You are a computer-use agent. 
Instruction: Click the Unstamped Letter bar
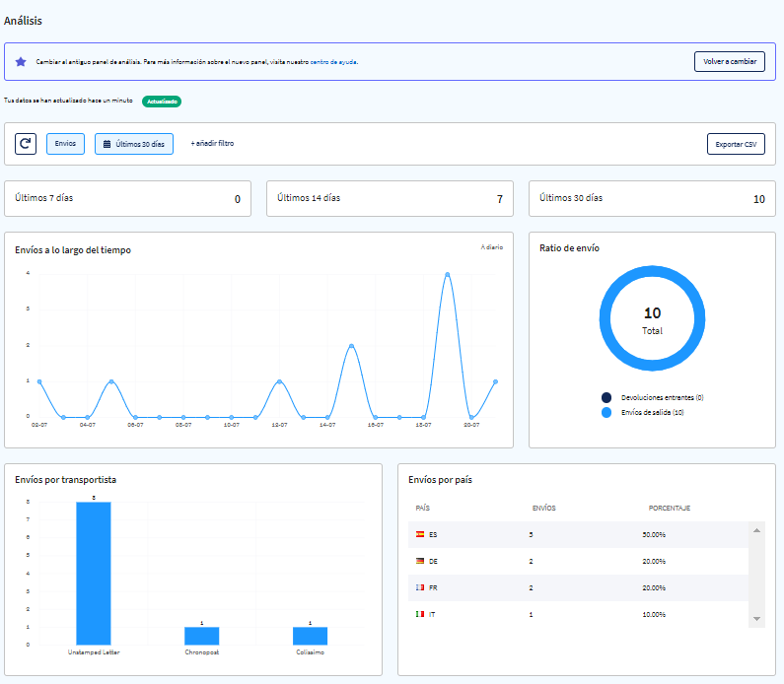94,574
